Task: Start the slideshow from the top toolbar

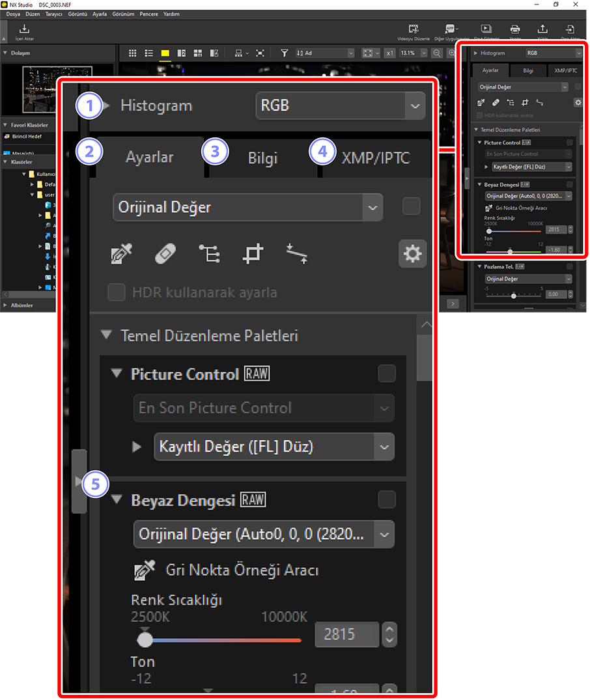Action: coord(486,29)
